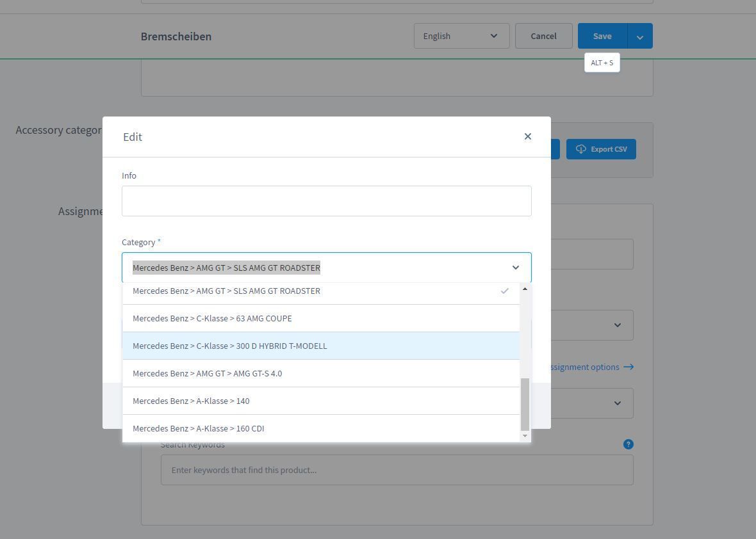The width and height of the screenshot is (756, 539).
Task: Pick A-Klasse > 140 category
Action: coord(321,401)
